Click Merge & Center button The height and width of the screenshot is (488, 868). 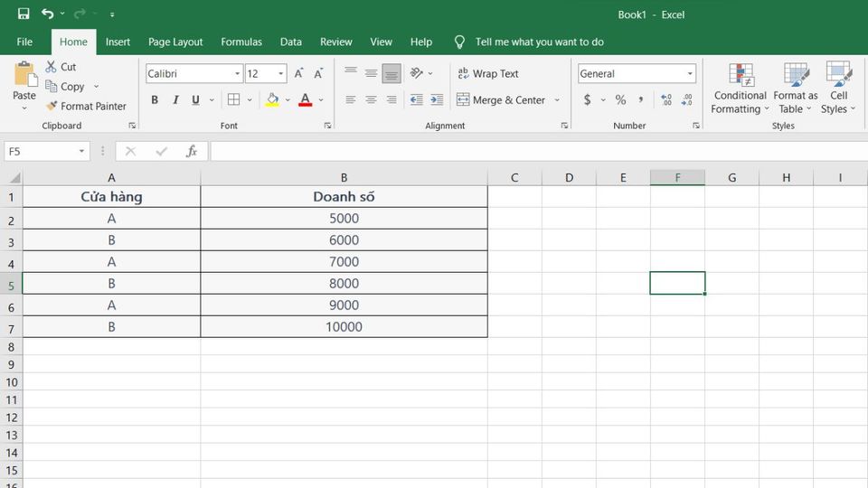tap(501, 100)
